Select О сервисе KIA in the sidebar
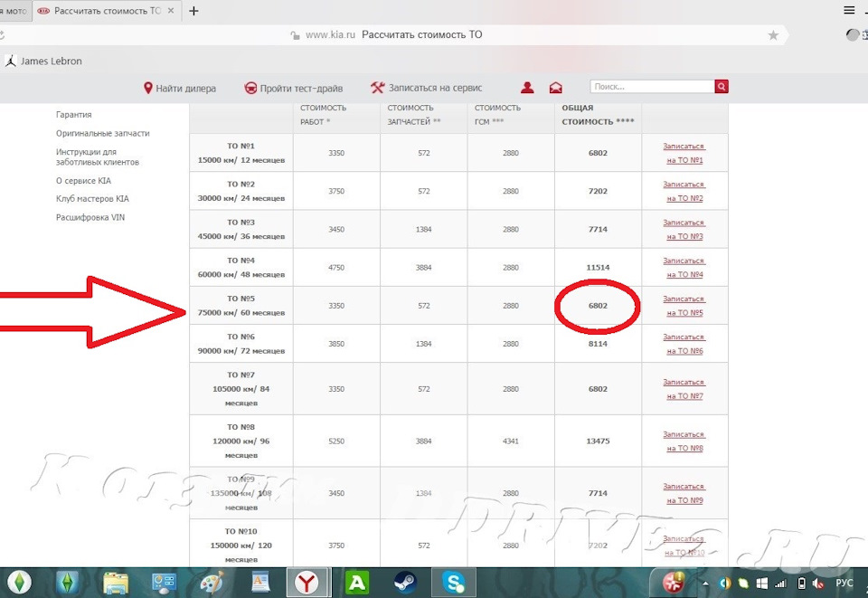Viewport: 868px width, 598px height. 83,181
